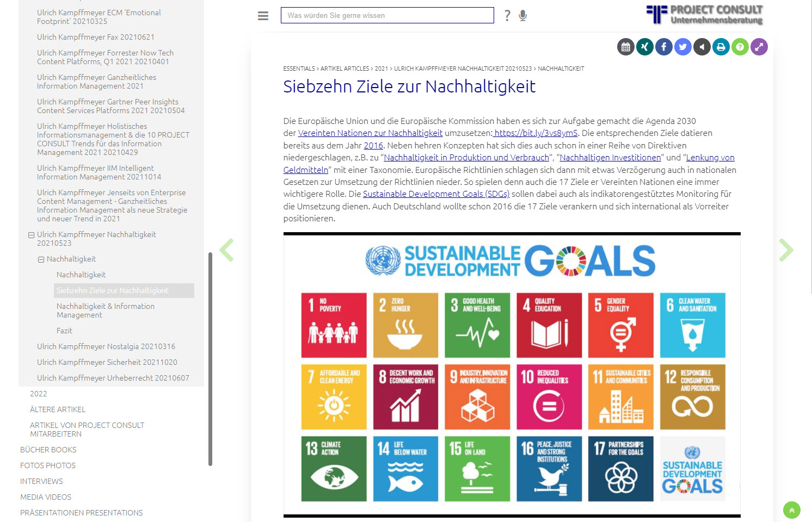
Task: Collapse the Ulrich Kampffmeyer Nachhaltigkeit 20210523 node
Action: point(31,235)
